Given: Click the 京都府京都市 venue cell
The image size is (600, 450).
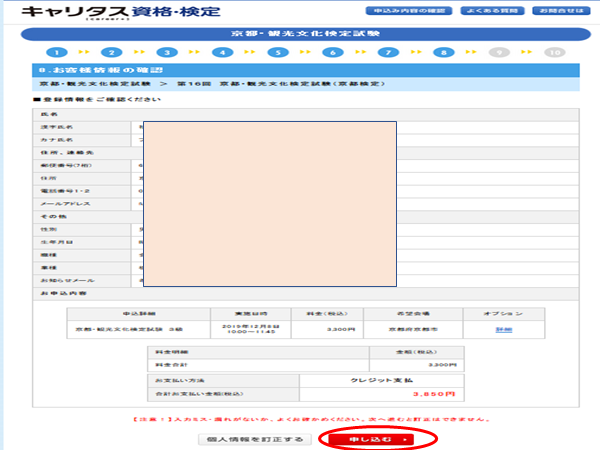Looking at the screenshot, I should 413,329.
